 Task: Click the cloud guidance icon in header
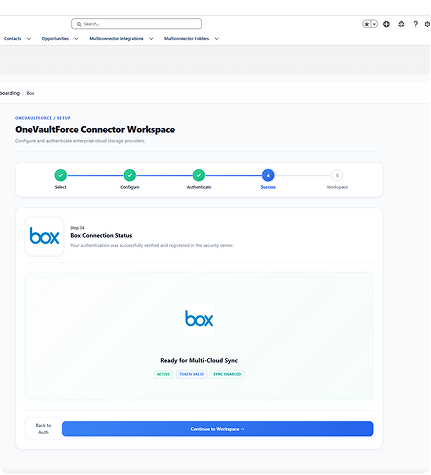point(401,24)
